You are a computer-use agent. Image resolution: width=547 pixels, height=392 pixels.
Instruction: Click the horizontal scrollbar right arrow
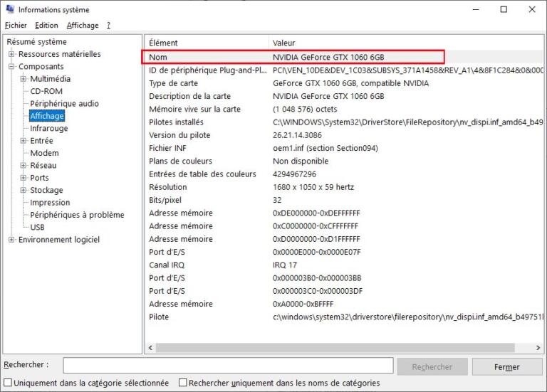(538, 348)
